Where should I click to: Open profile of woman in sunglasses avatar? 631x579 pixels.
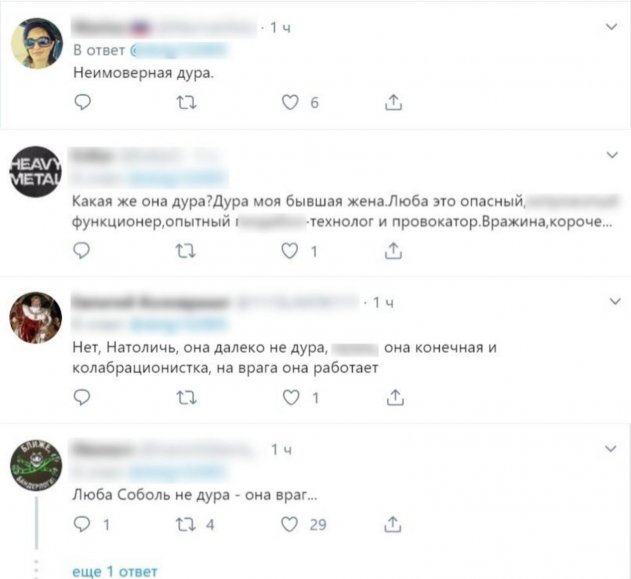(x=37, y=43)
